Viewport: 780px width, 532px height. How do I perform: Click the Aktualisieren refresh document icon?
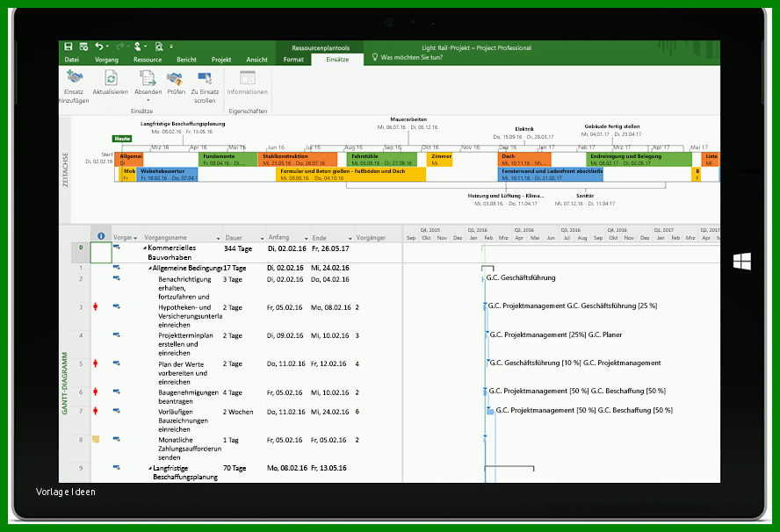click(x=111, y=77)
